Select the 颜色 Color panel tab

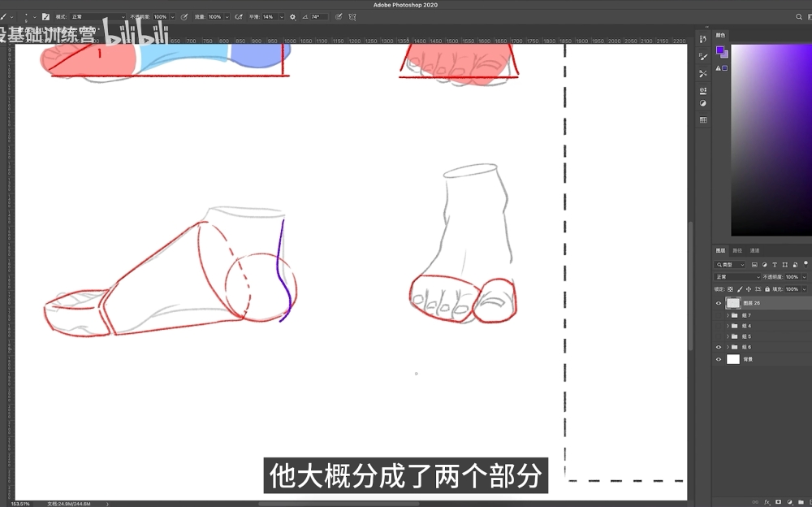[x=720, y=35]
